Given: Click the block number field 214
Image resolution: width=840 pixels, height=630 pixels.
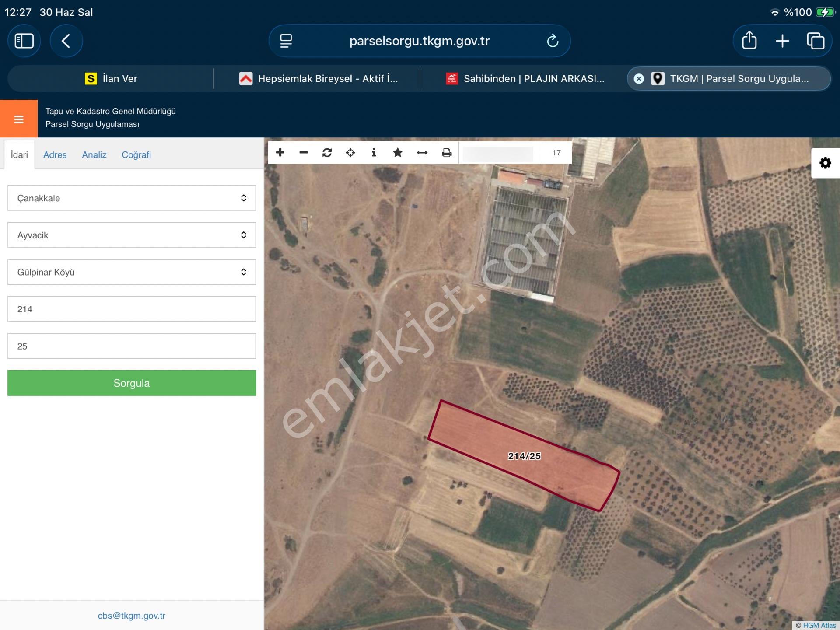Looking at the screenshot, I should [132, 309].
